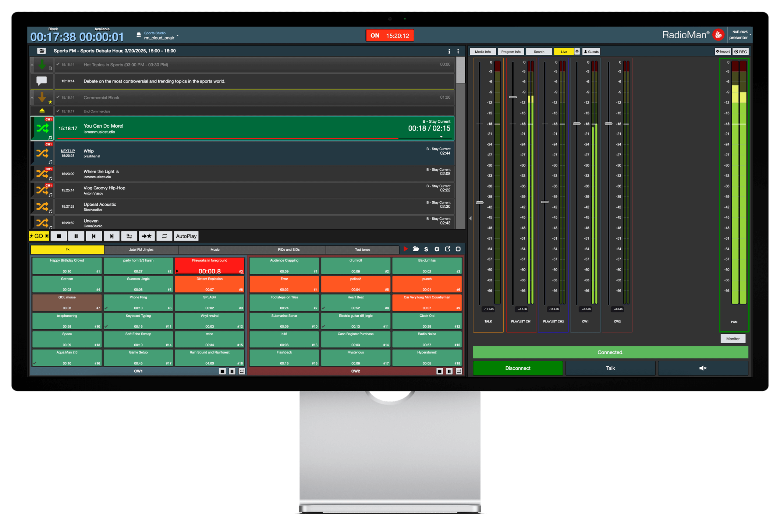Select the Live tab

(x=564, y=52)
